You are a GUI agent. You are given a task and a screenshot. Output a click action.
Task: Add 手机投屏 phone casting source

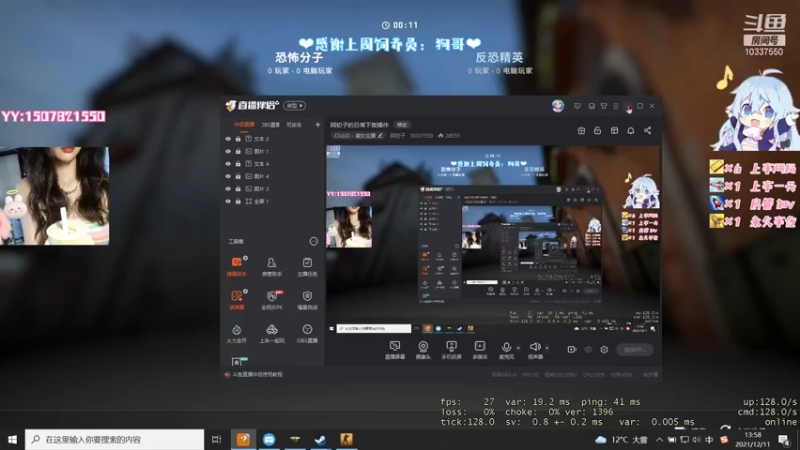coord(452,350)
